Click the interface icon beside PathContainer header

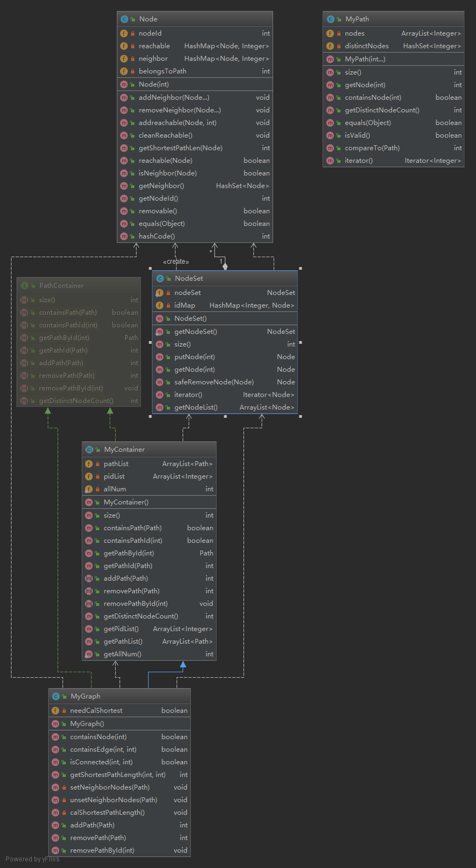point(24,286)
